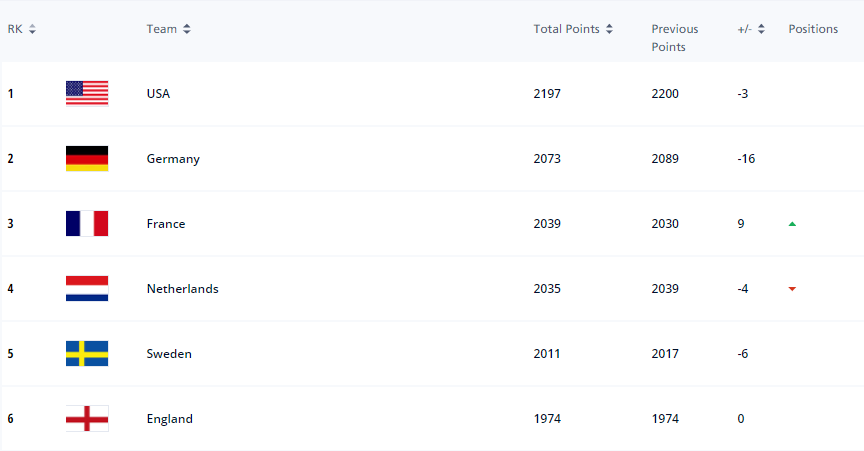Open the England team link

click(x=169, y=419)
